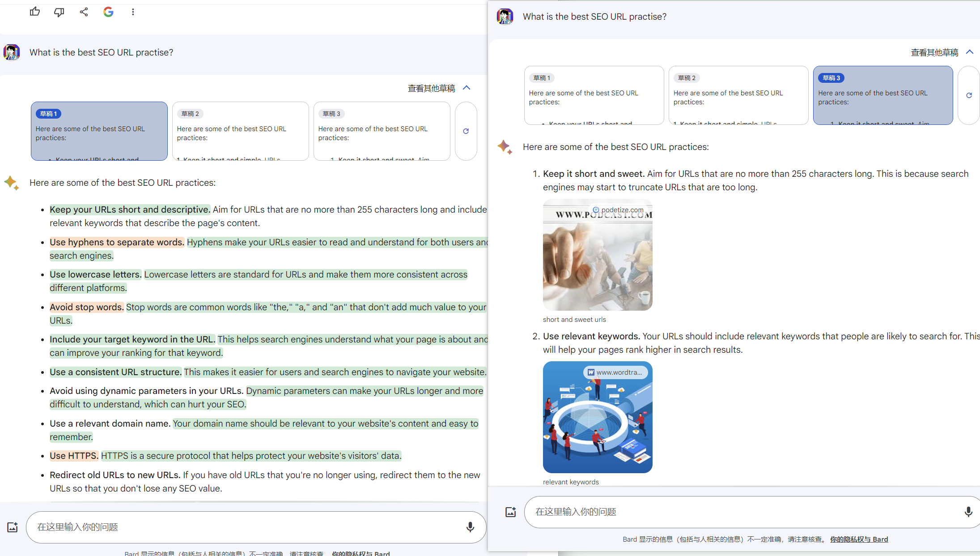
Task: Click the share response icon
Action: pyautogui.click(x=84, y=12)
